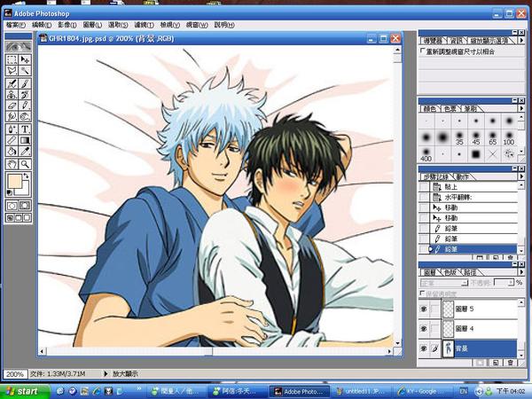The image size is (532, 399).
Task: Hide 圖層 5 with its eye icon
Action: click(x=424, y=309)
